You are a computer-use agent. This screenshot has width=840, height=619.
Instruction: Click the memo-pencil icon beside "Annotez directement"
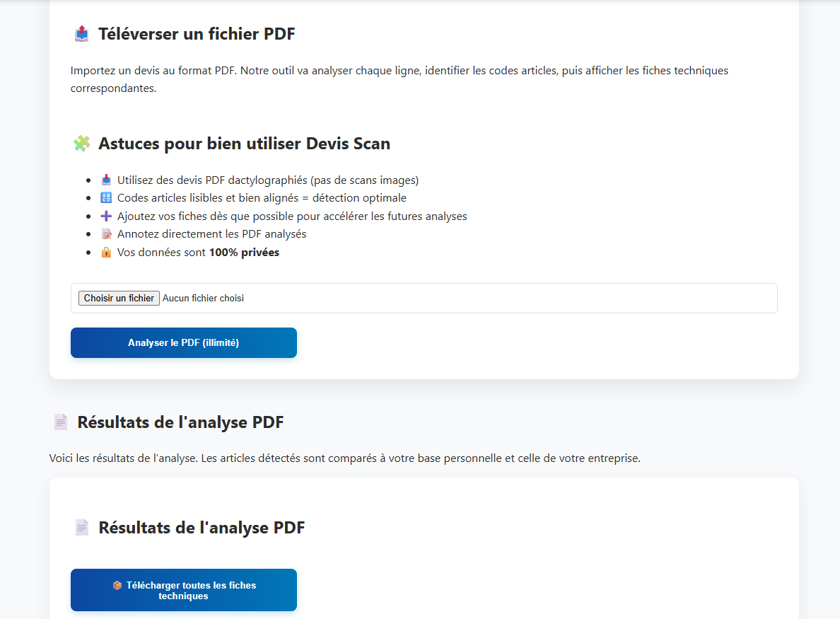coord(105,233)
